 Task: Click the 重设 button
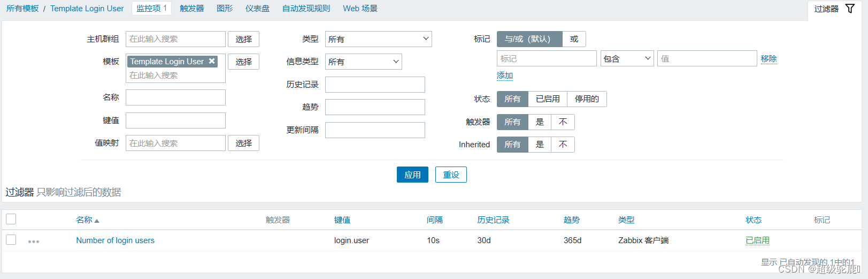click(451, 175)
